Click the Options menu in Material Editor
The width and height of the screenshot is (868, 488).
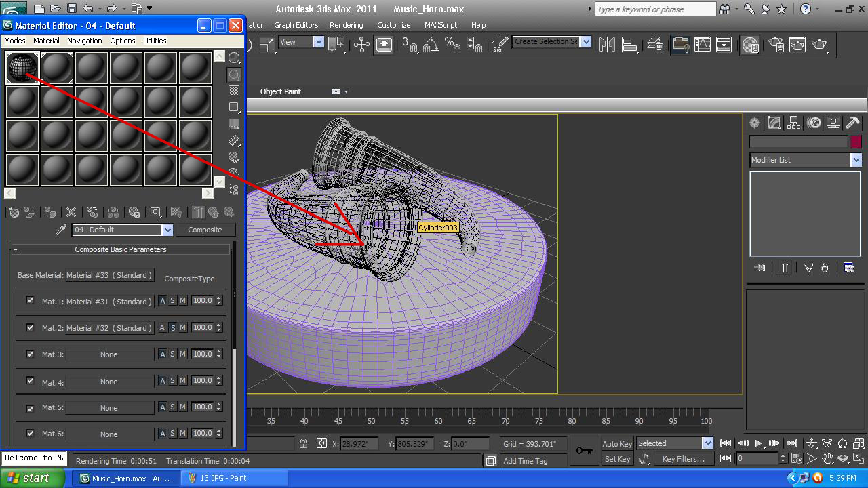click(x=122, y=41)
